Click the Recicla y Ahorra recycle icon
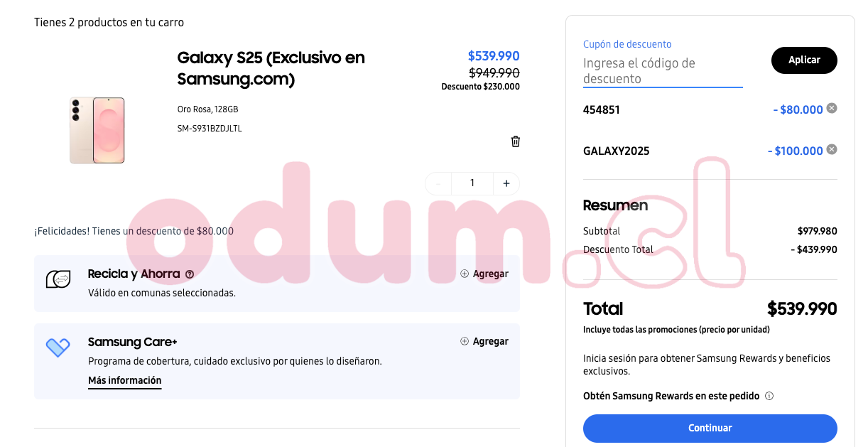Viewport: 868px width, 447px height. click(58, 279)
